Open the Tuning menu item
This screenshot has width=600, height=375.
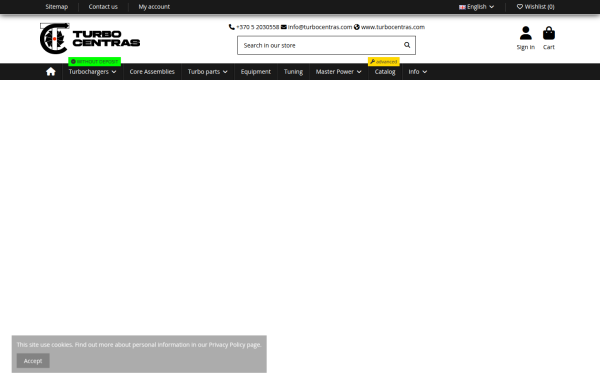click(x=293, y=72)
